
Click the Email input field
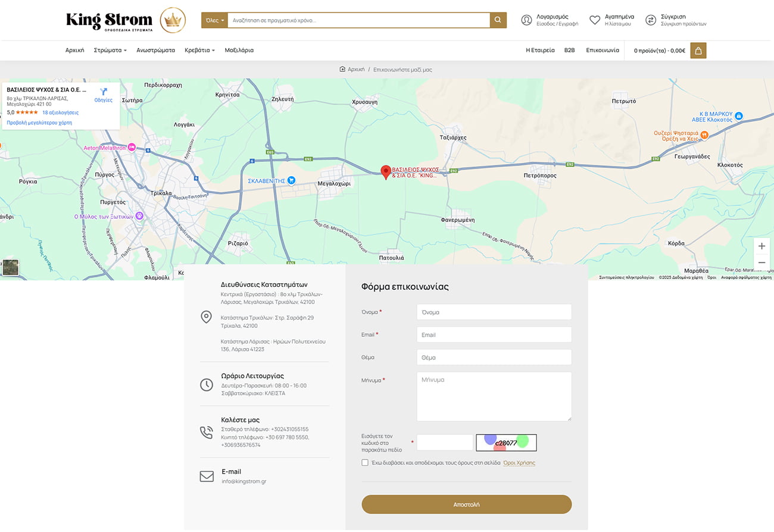494,334
